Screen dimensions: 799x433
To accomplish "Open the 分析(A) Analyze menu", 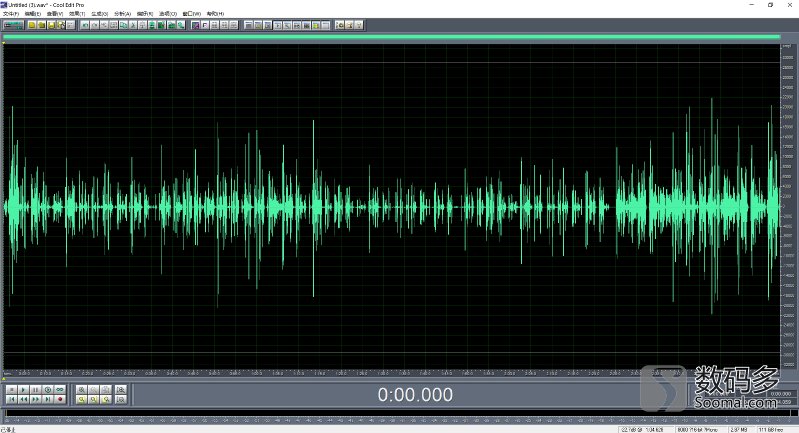I will [122, 14].
